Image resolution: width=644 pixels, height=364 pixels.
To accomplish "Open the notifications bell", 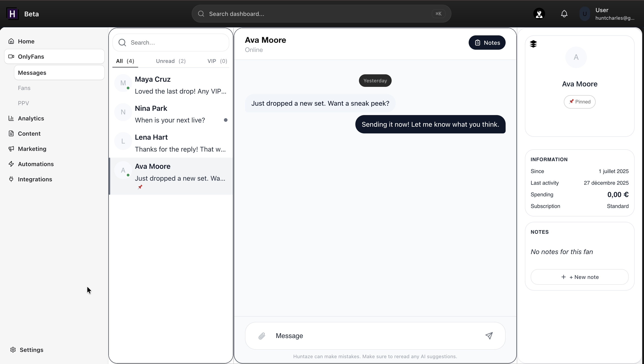I will click(x=564, y=14).
